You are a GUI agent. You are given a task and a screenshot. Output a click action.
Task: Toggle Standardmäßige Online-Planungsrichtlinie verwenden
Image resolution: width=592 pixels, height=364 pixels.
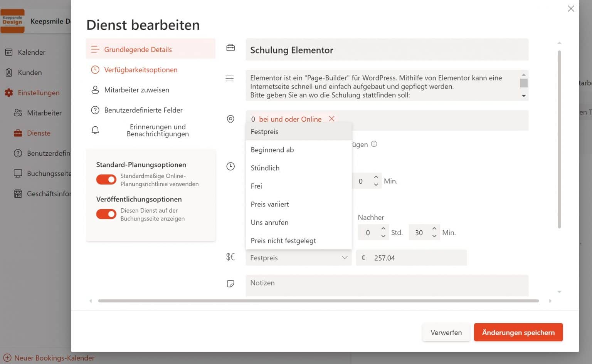(106, 179)
